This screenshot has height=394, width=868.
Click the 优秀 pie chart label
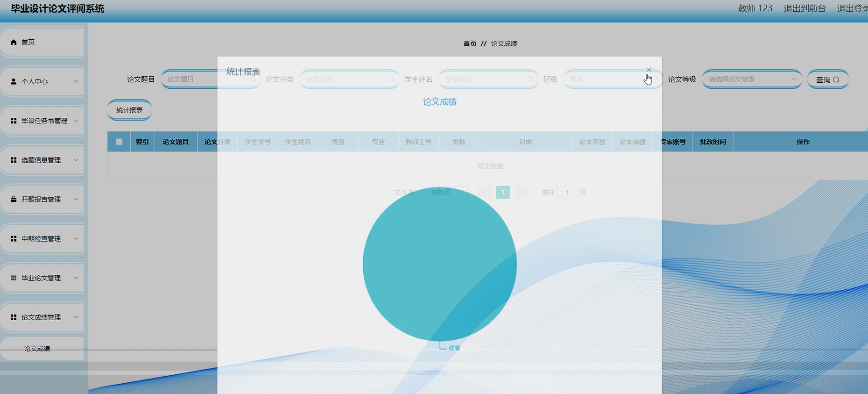(x=454, y=348)
